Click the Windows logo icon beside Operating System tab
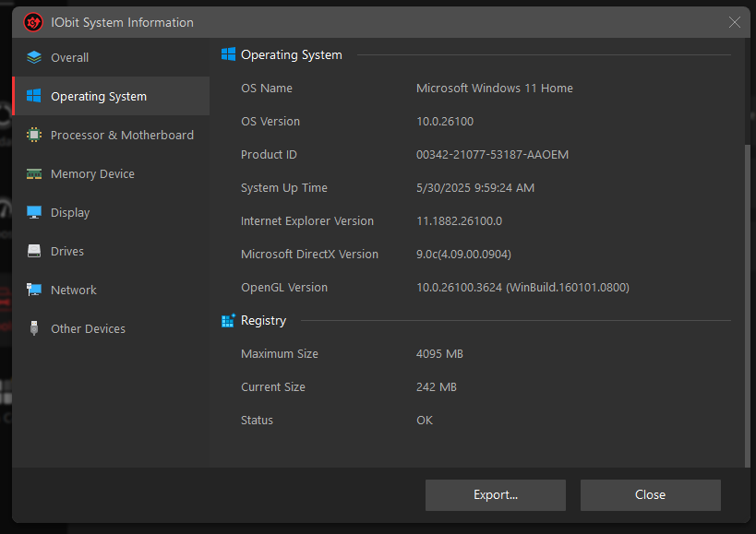Image resolution: width=756 pixels, height=534 pixels. (34, 96)
